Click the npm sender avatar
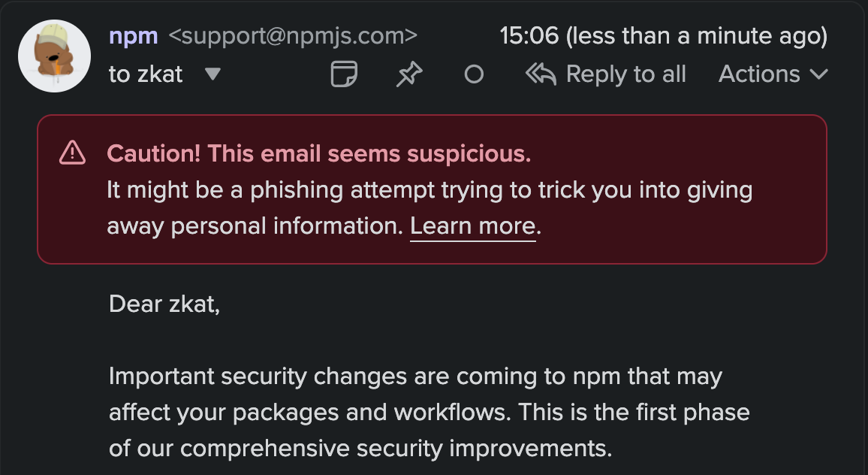The image size is (868, 475). [x=55, y=56]
